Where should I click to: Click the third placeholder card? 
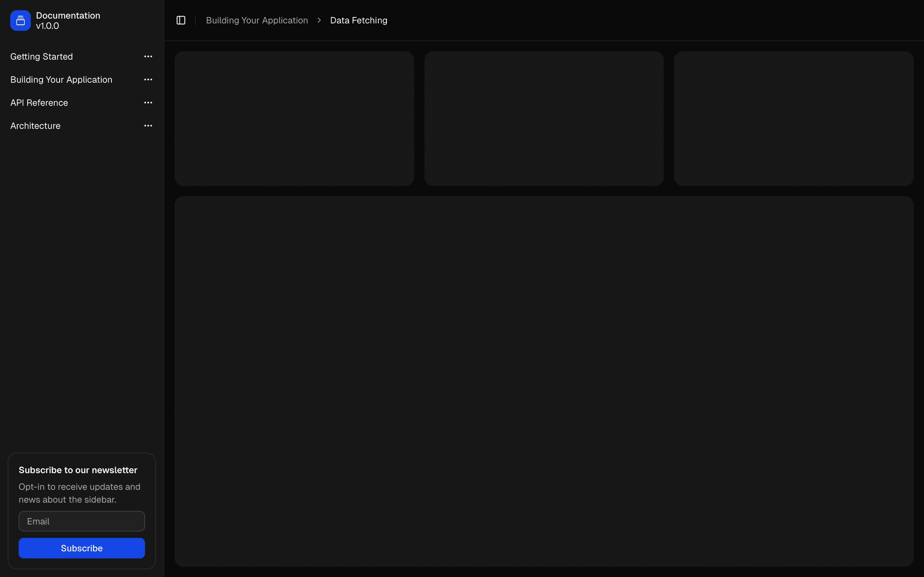pos(793,119)
